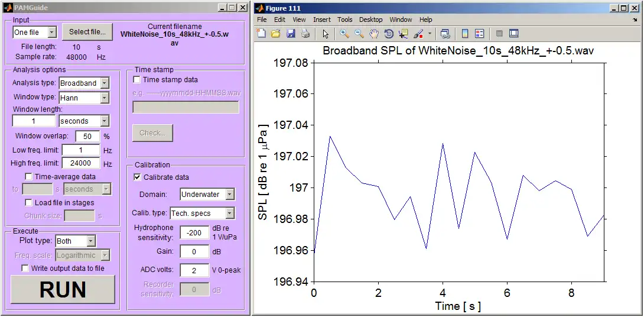Close the Figure 111 window

(634, 8)
